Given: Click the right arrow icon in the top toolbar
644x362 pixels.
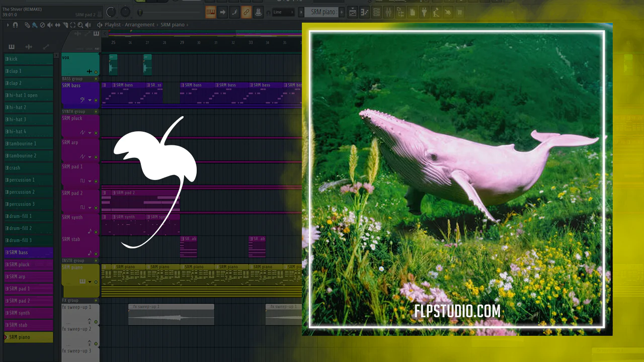Looking at the screenshot, I should click(x=223, y=12).
